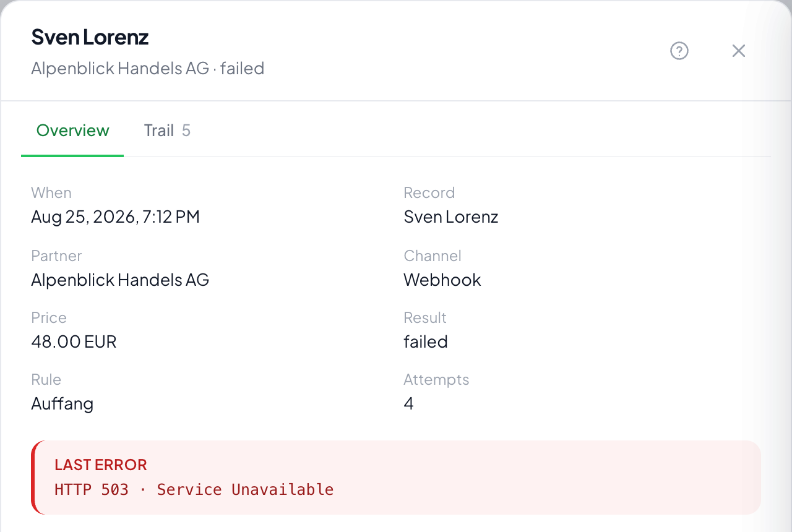Click the Attempts value '4'

click(408, 404)
